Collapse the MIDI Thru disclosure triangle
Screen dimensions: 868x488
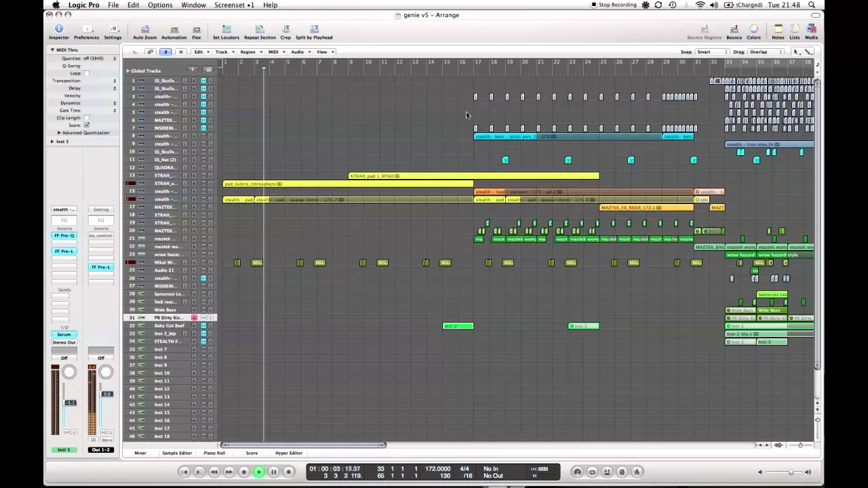[x=52, y=50]
